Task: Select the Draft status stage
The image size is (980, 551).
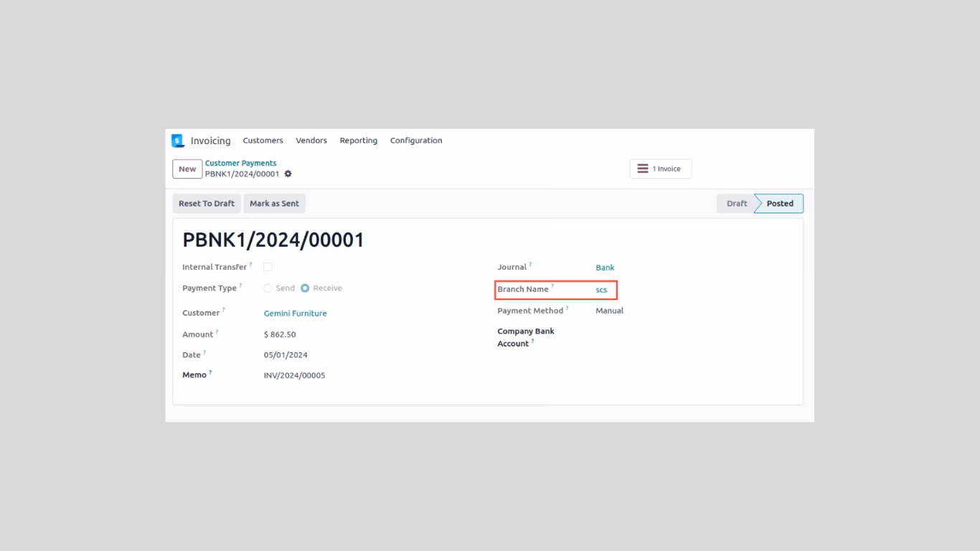Action: [737, 204]
